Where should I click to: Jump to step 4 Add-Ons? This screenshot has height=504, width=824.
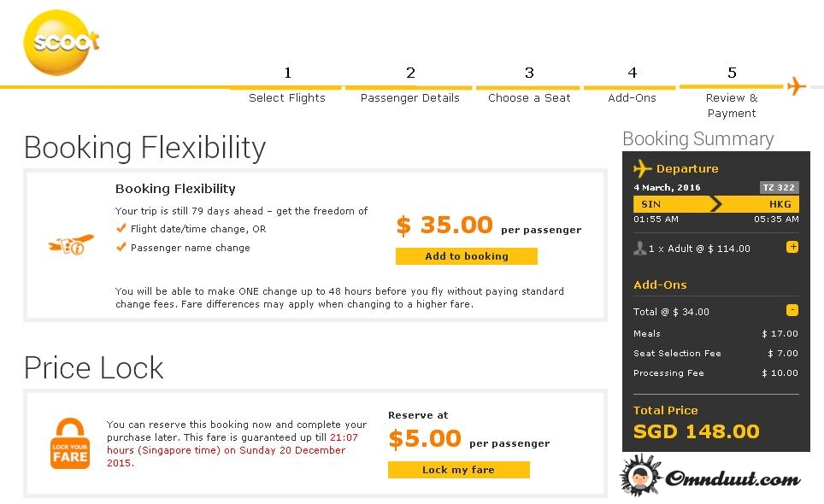coord(632,97)
